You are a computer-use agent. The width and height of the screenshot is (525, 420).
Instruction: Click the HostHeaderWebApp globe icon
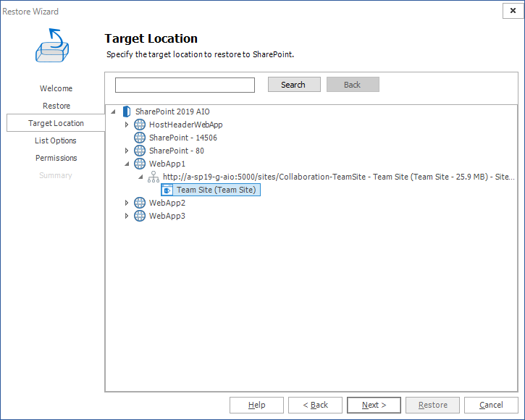140,125
